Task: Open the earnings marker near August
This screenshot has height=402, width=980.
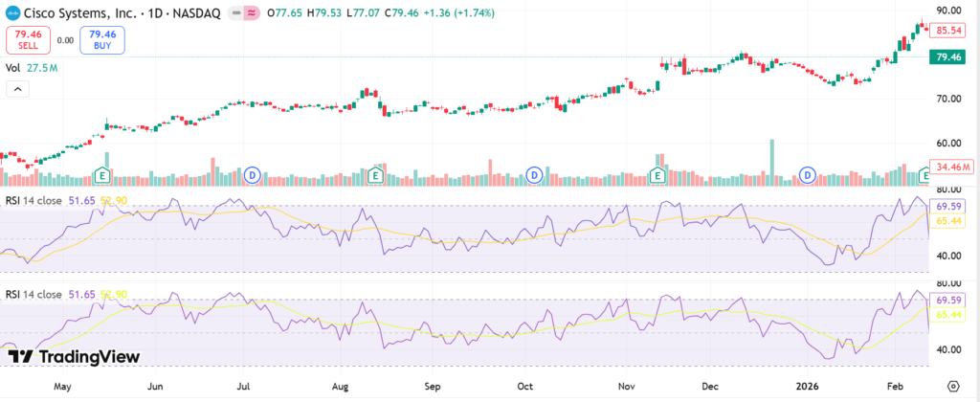Action: 376,174
